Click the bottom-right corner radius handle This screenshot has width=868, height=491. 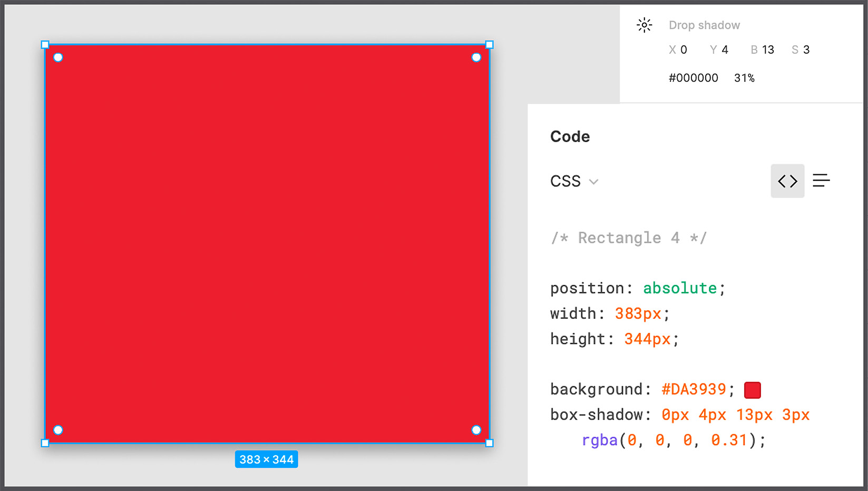tap(476, 430)
